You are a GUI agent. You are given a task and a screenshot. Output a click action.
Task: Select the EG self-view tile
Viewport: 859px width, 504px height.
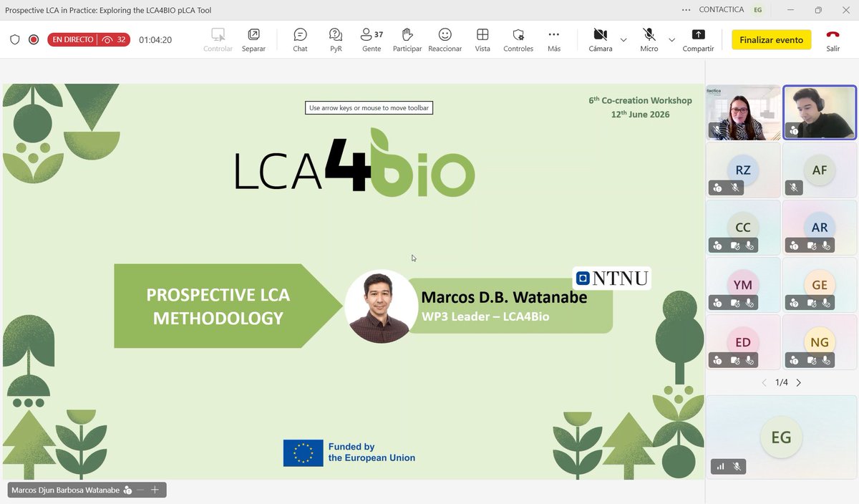[781, 437]
